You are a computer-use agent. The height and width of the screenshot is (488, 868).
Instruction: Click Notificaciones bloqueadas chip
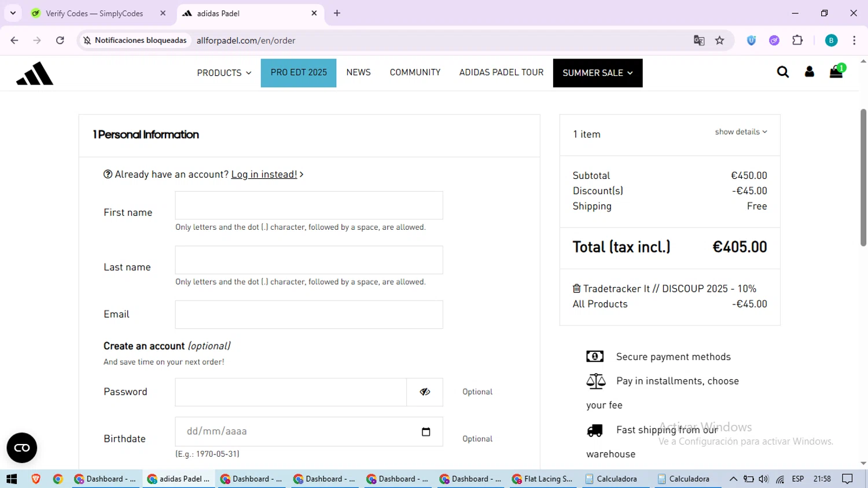135,41
